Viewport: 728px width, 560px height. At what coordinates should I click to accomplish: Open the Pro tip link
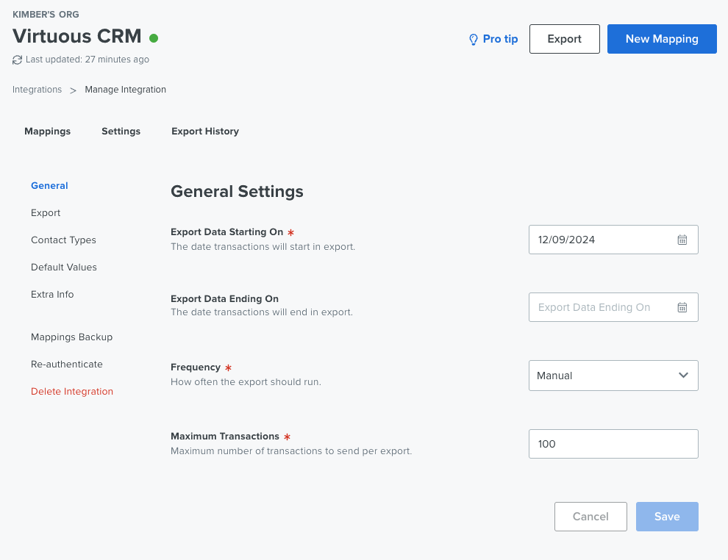501,39
